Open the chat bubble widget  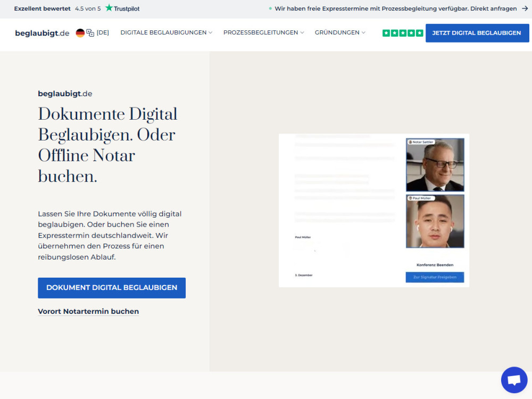point(514,380)
